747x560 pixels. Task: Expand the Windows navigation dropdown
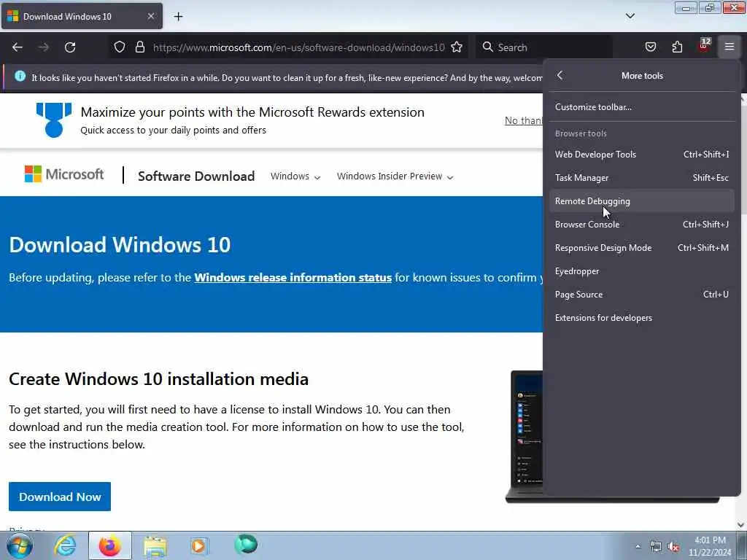point(295,176)
